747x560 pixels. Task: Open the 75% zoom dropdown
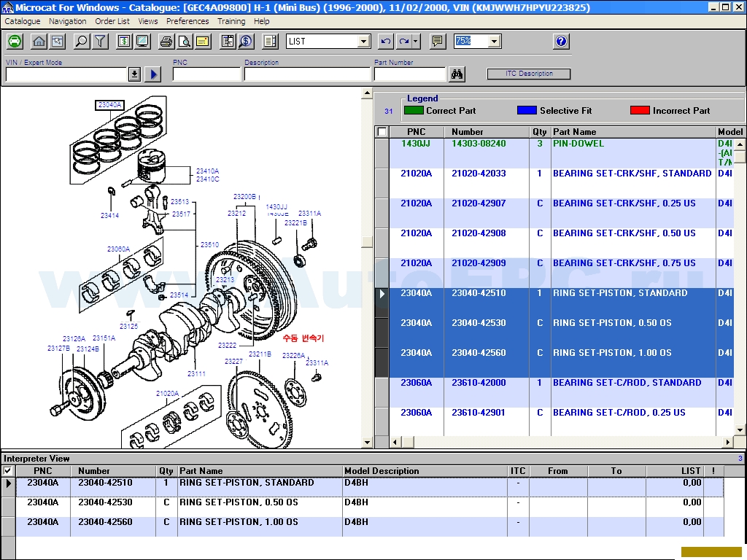point(495,42)
